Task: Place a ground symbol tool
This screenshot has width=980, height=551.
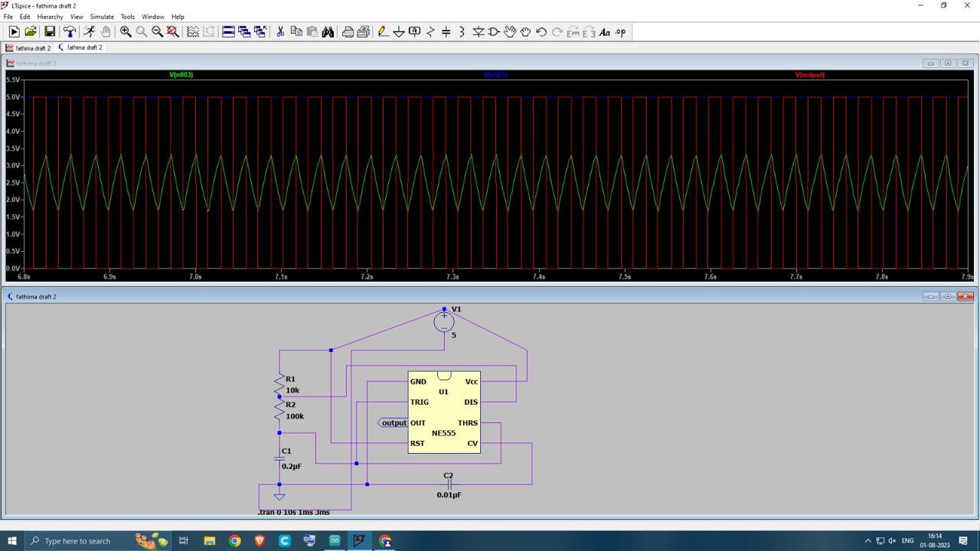Action: tap(399, 31)
